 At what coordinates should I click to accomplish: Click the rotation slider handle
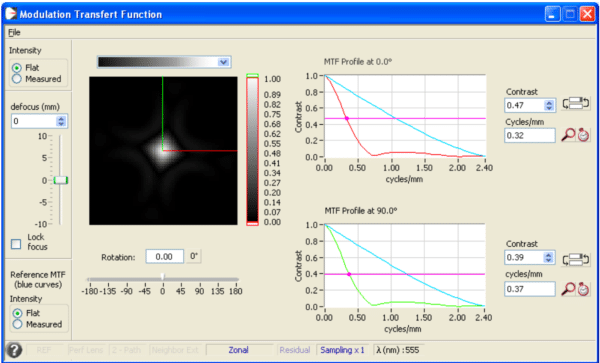click(163, 276)
